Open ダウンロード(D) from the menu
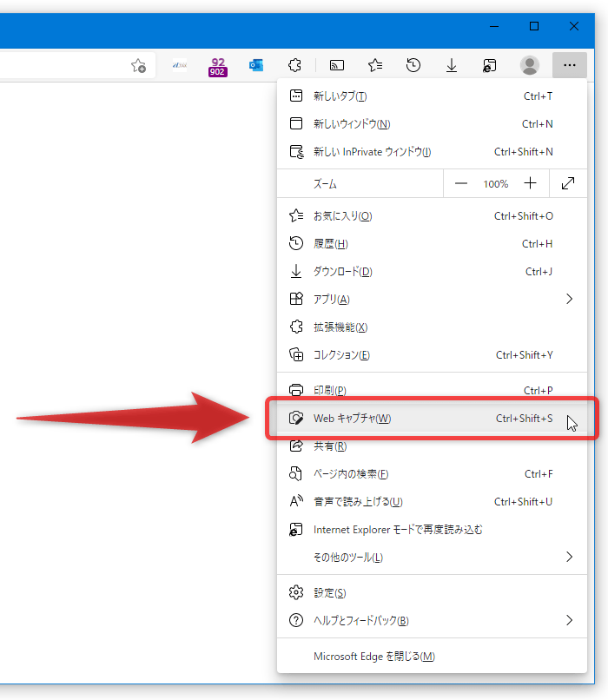Viewport: 608px width, 700px height. point(432,272)
